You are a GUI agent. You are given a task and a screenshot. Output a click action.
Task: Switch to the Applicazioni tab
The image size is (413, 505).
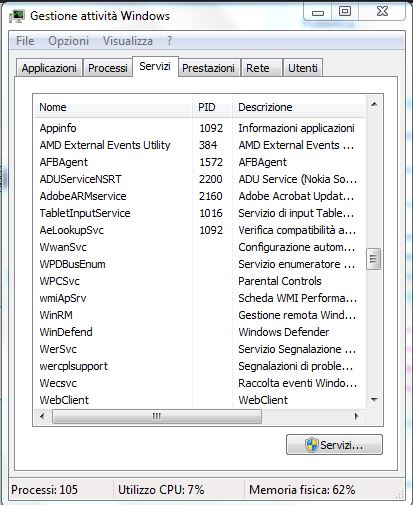tap(49, 68)
